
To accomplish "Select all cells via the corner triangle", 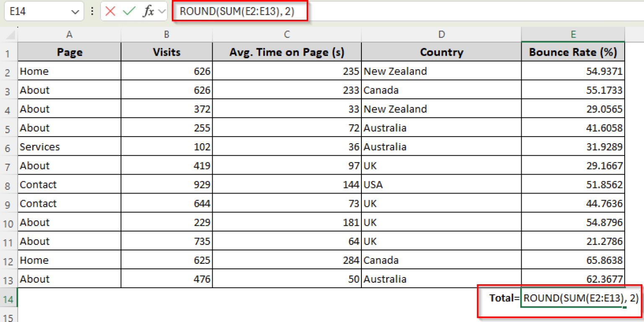I will pyautogui.click(x=8, y=34).
